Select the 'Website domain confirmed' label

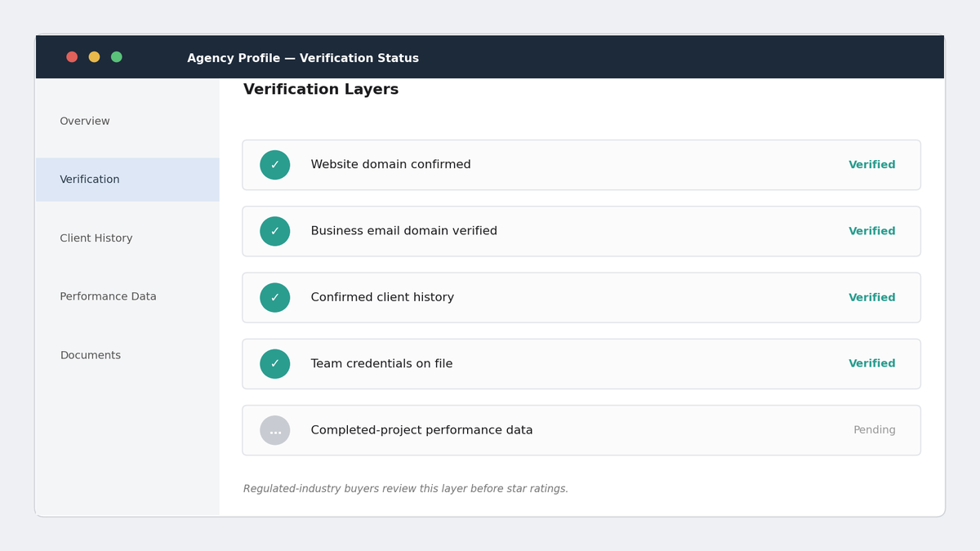click(x=390, y=165)
